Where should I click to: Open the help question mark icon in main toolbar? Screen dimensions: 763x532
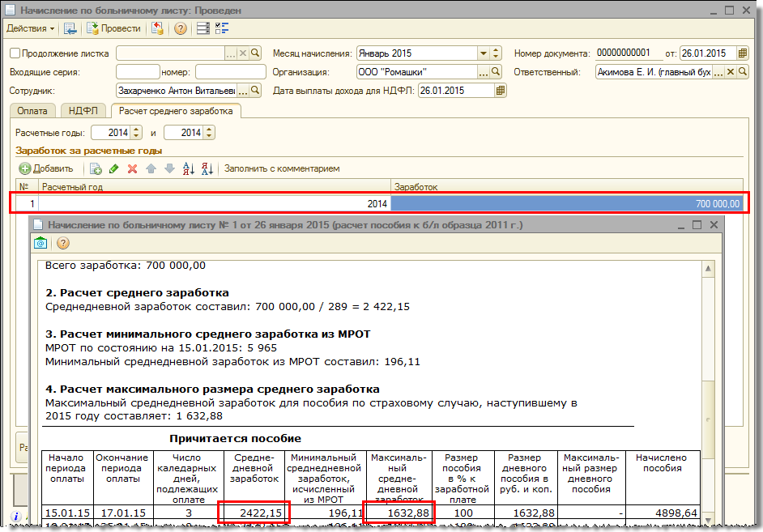[x=180, y=28]
